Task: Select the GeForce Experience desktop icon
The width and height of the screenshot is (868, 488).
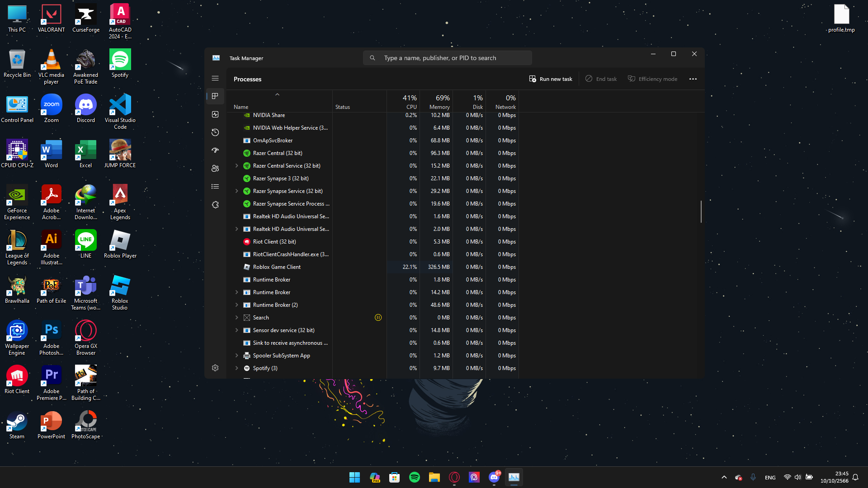Action: tap(17, 202)
